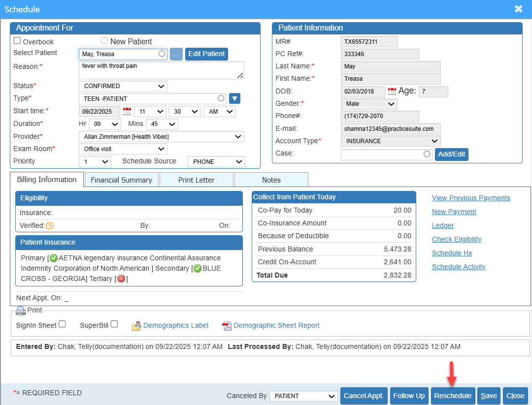Tick the SuperBill checkbox
The height and width of the screenshot is (405, 532).
[114, 324]
